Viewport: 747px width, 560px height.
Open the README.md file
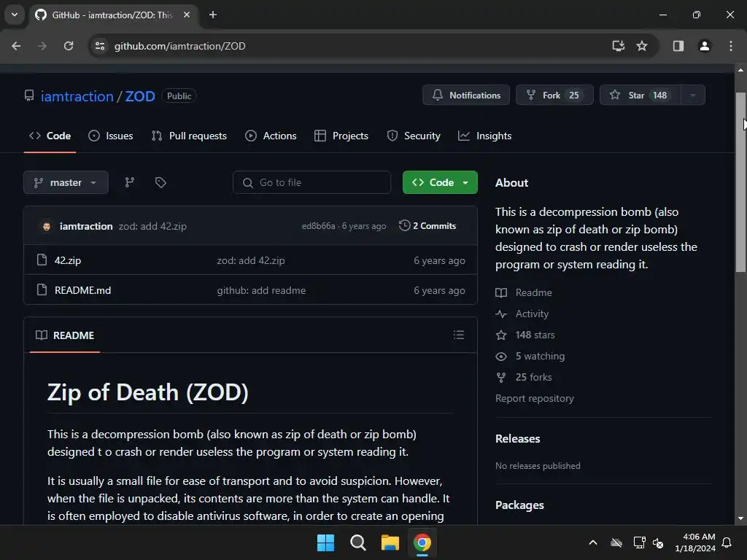(83, 290)
